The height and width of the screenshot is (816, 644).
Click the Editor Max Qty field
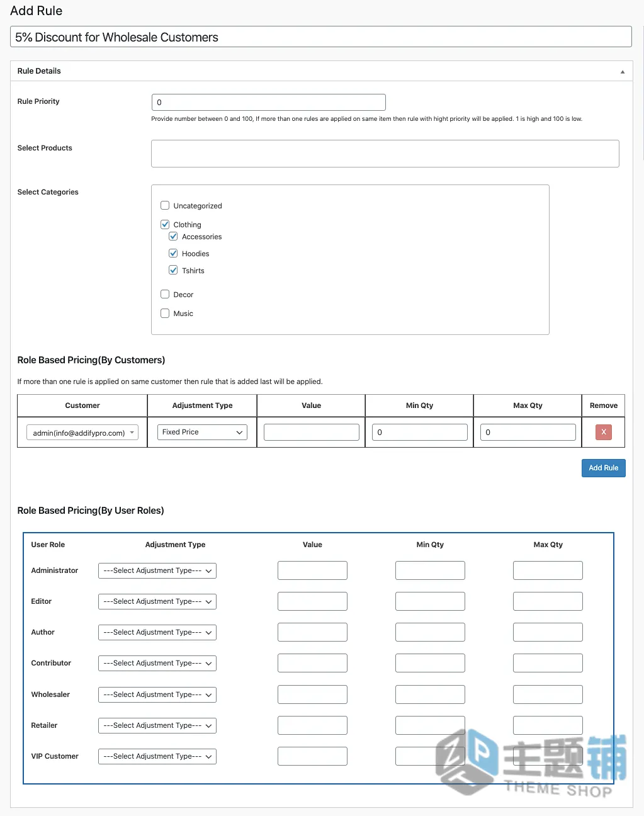point(548,601)
